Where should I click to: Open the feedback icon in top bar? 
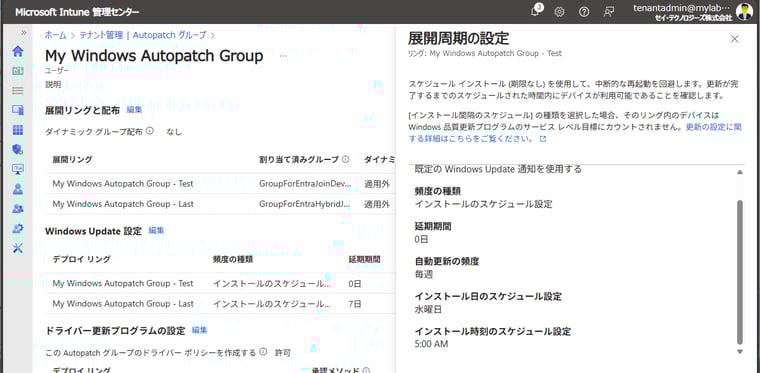[609, 12]
